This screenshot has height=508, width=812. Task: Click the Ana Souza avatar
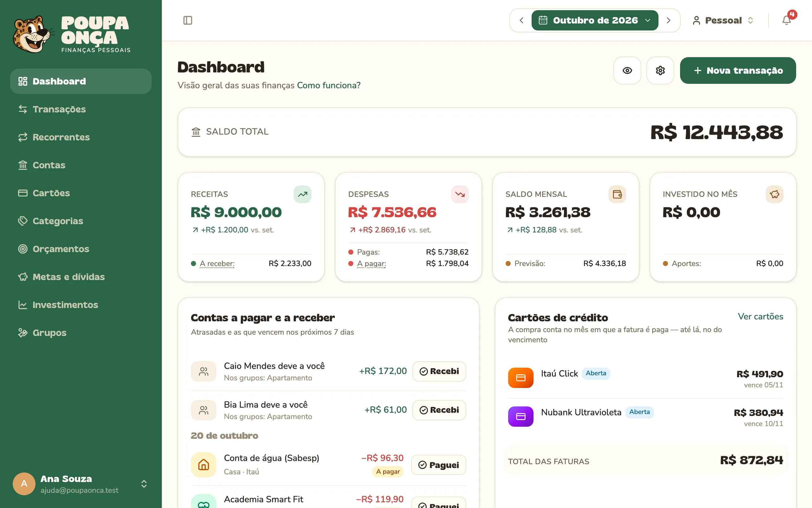[24, 484]
